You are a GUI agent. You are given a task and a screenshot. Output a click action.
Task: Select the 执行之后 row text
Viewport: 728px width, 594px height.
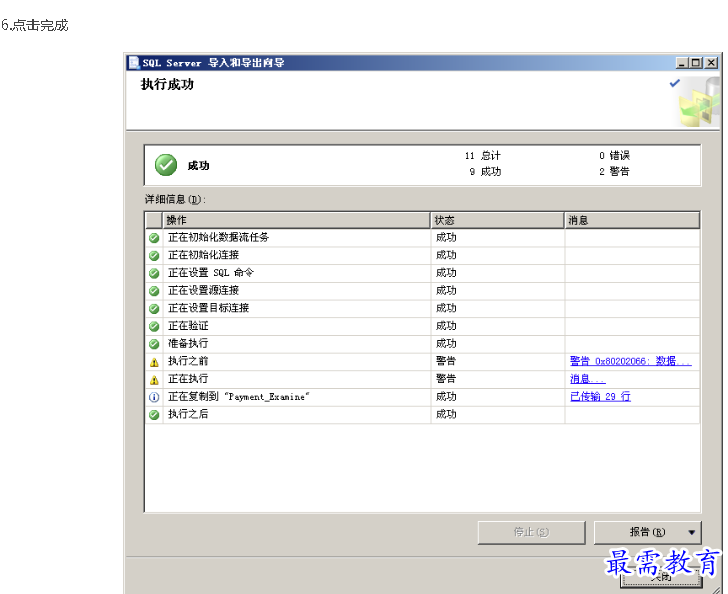click(188, 414)
